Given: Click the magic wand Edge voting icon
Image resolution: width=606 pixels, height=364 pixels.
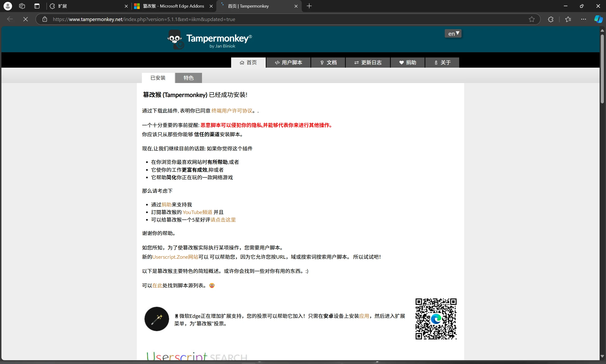Looking at the screenshot, I should 156,319.
